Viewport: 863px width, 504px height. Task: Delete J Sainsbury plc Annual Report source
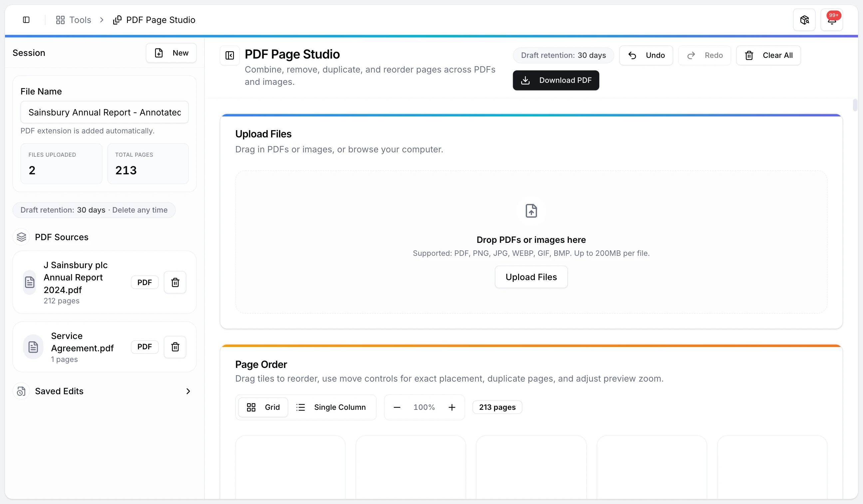click(175, 282)
